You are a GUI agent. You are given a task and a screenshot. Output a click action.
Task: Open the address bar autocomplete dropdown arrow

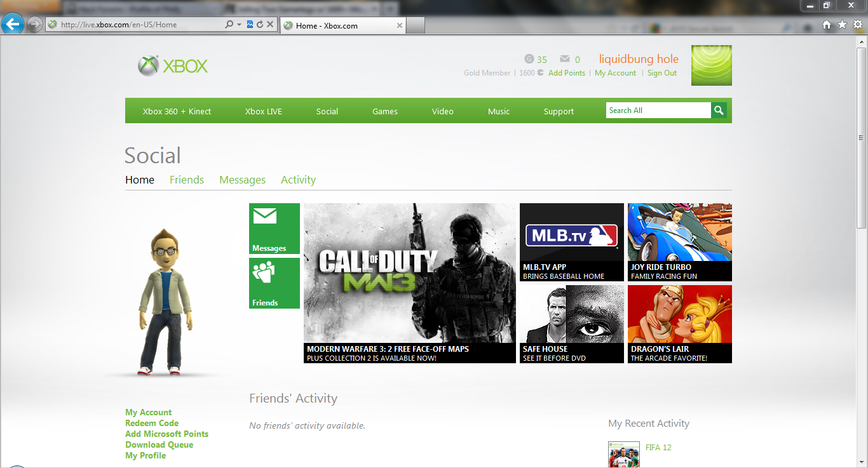[x=239, y=25]
